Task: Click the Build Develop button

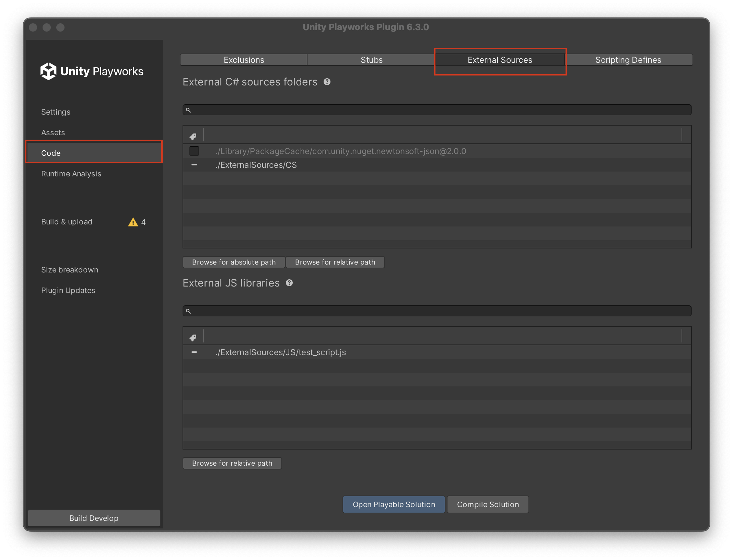Action: (x=94, y=518)
